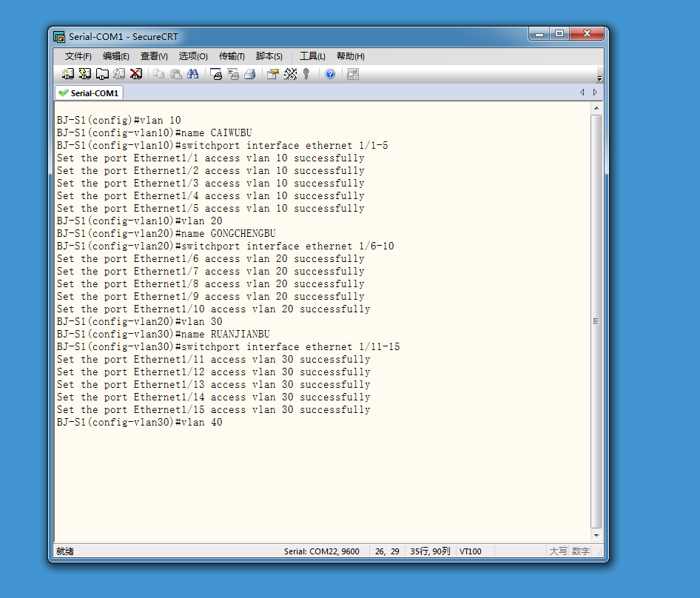Click the Print Screen icon
This screenshot has width=700, height=598.
tap(216, 74)
